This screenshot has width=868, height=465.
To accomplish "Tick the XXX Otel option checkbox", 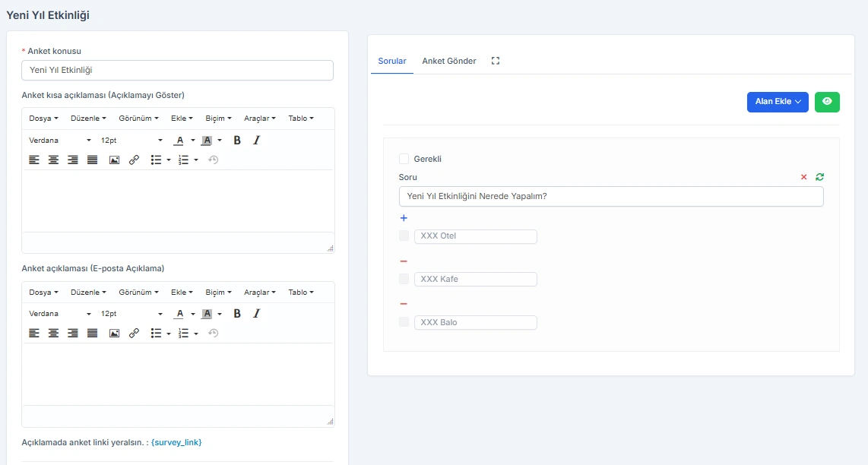I will pyautogui.click(x=404, y=236).
